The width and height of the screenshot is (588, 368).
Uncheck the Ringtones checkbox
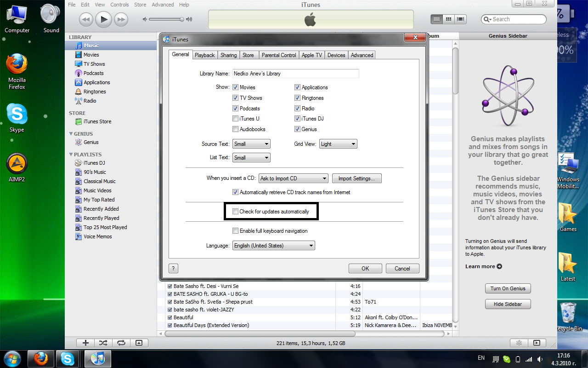(x=298, y=98)
